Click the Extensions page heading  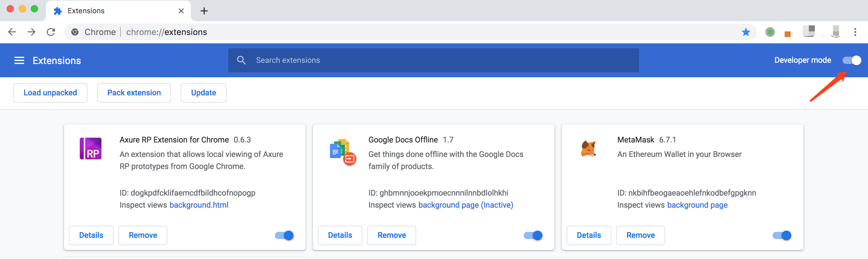pos(56,61)
